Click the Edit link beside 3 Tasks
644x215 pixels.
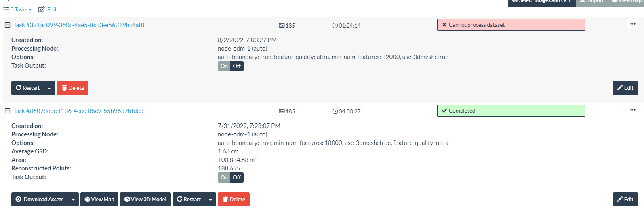click(x=48, y=9)
